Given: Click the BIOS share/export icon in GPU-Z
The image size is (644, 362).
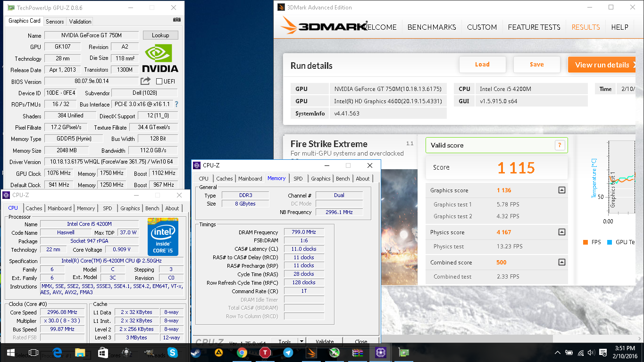Looking at the screenshot, I should (x=146, y=81).
